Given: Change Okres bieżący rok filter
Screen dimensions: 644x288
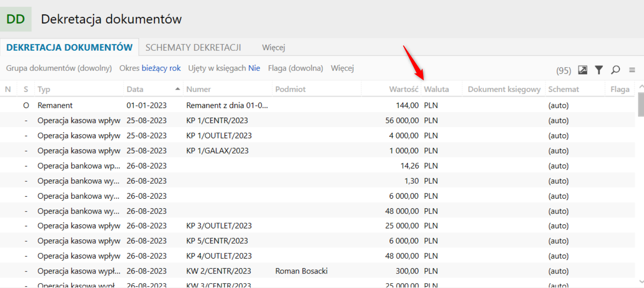Looking at the screenshot, I should (x=150, y=68).
